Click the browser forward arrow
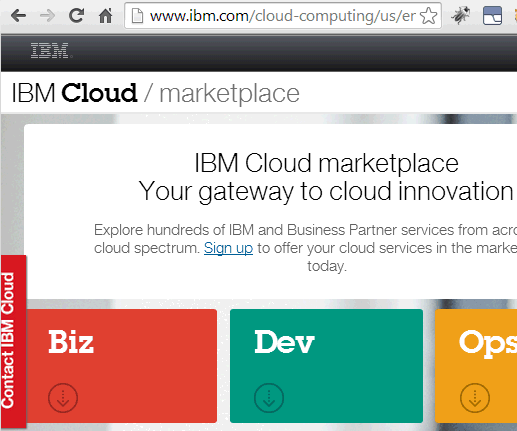517x431 pixels. point(47,16)
